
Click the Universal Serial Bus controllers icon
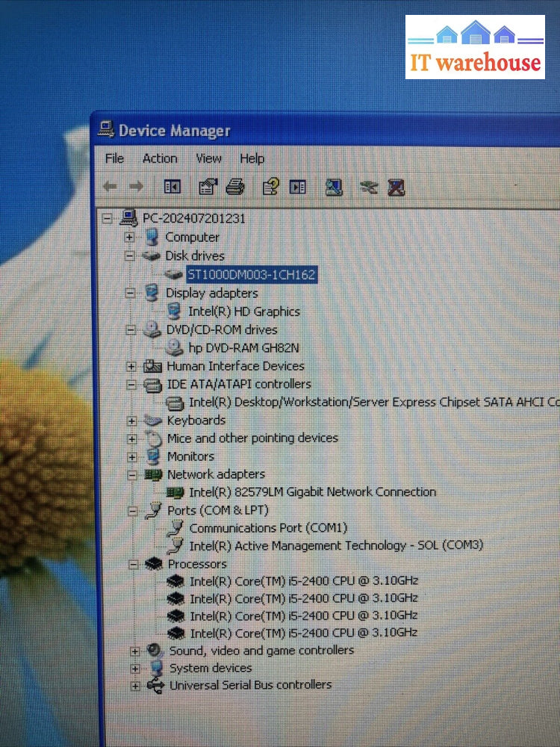[156, 686]
